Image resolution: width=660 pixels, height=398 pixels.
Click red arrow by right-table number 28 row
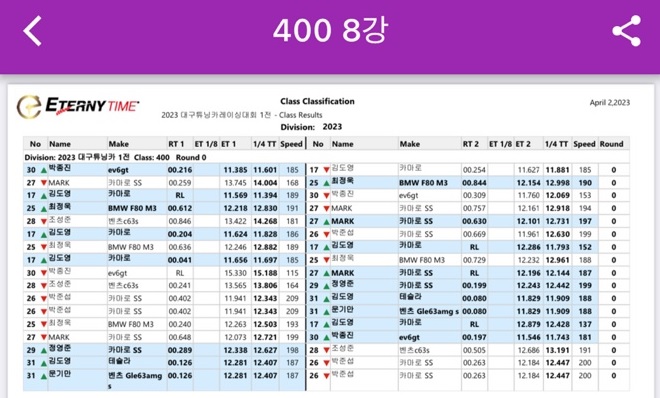(x=326, y=350)
